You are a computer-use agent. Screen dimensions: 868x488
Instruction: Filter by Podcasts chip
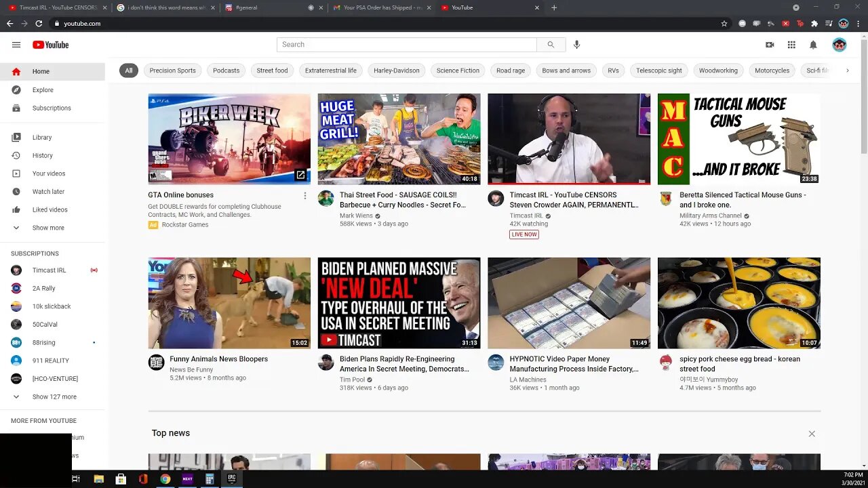coord(226,70)
